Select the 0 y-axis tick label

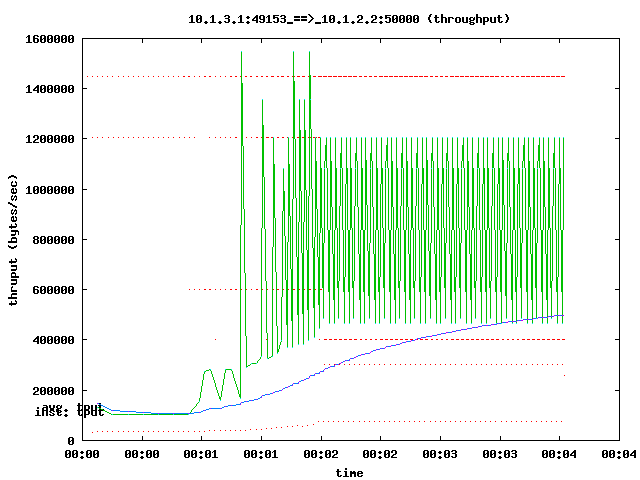click(x=72, y=440)
